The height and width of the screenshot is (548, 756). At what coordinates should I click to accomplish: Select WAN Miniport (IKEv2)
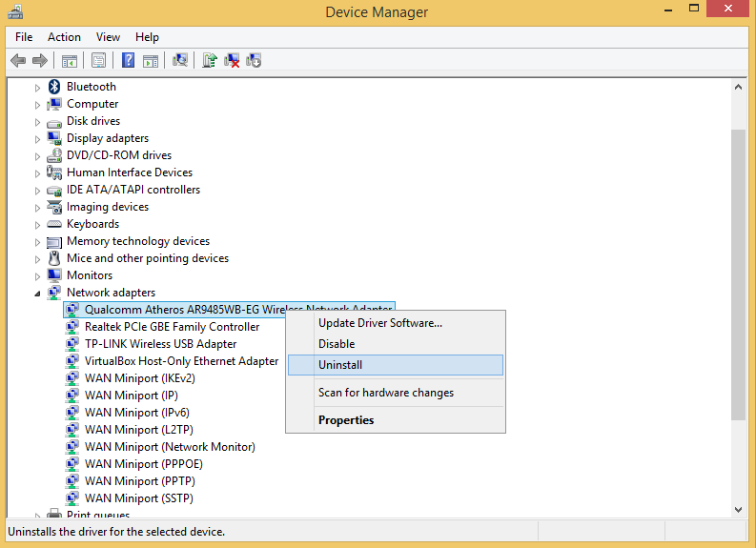tap(140, 378)
